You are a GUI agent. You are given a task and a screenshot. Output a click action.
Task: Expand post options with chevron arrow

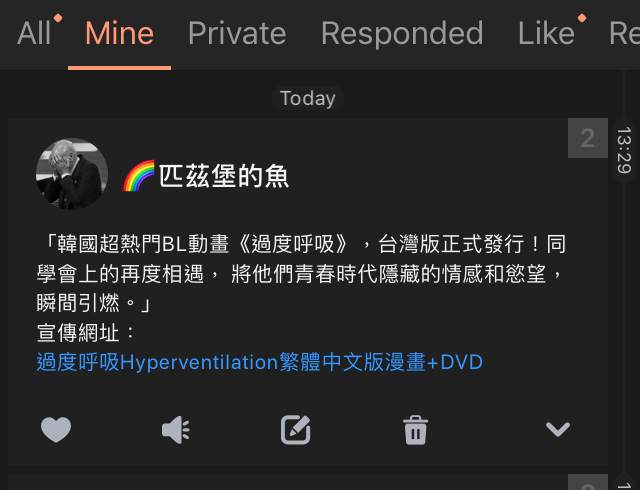point(558,429)
